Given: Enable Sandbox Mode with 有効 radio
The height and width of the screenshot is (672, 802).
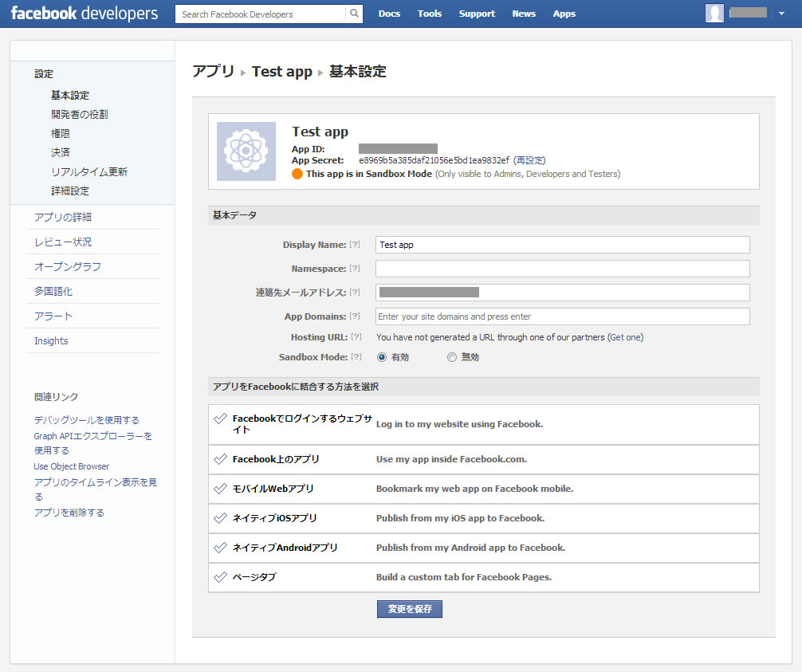Looking at the screenshot, I should click(x=382, y=358).
